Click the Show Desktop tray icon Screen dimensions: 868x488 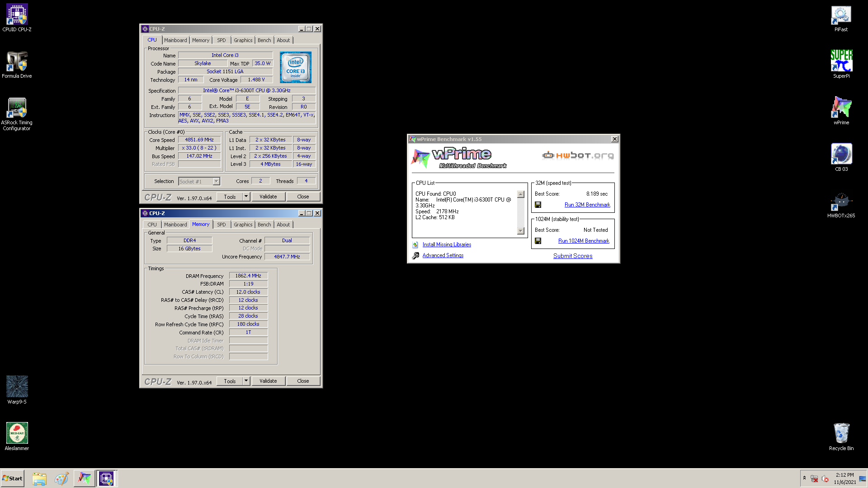click(863, 479)
